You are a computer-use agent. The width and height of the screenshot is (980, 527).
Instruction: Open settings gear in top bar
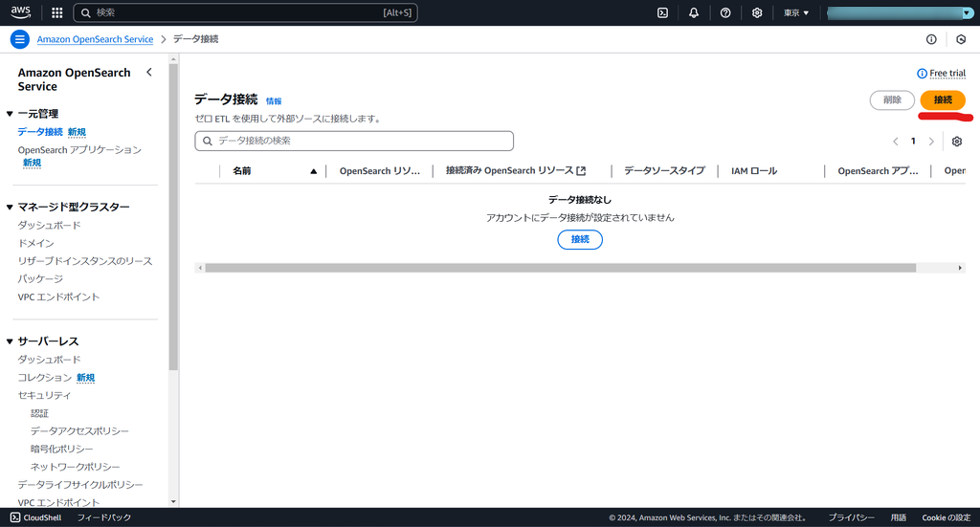coord(757,12)
